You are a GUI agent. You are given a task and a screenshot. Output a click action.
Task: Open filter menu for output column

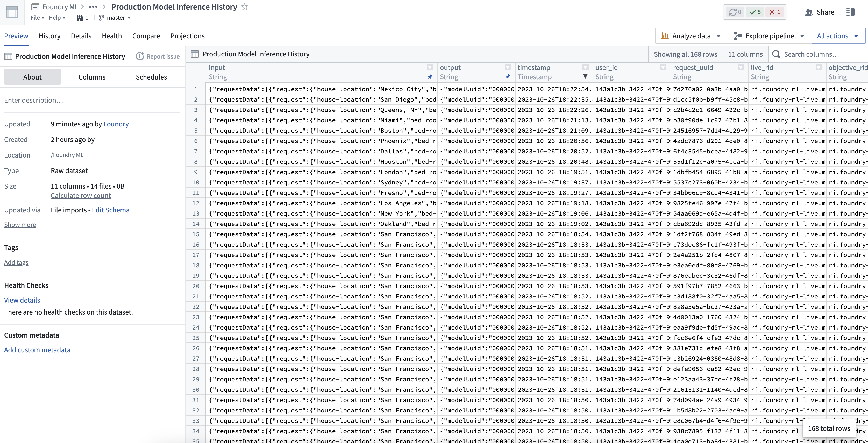click(x=508, y=67)
